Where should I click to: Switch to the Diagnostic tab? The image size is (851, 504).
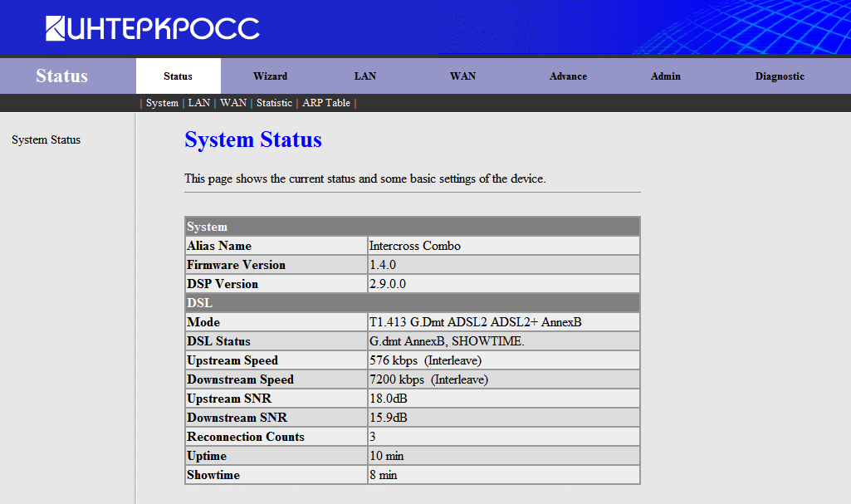tap(779, 76)
